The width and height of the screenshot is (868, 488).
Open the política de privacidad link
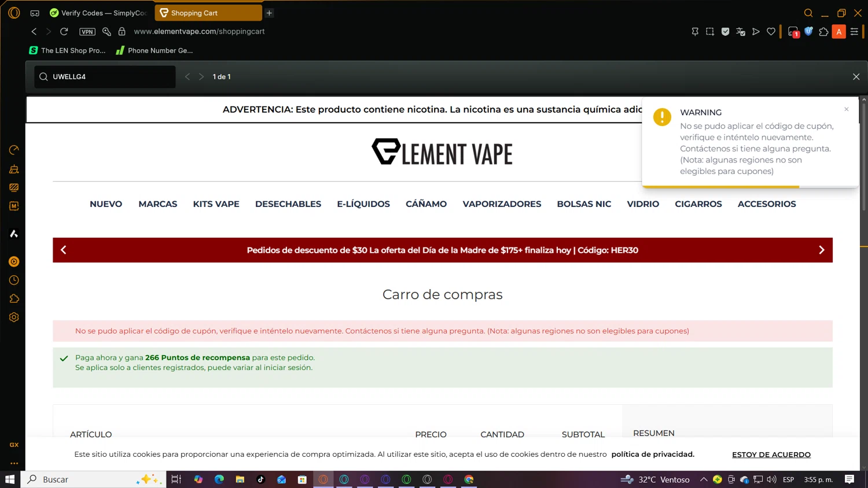(x=653, y=454)
